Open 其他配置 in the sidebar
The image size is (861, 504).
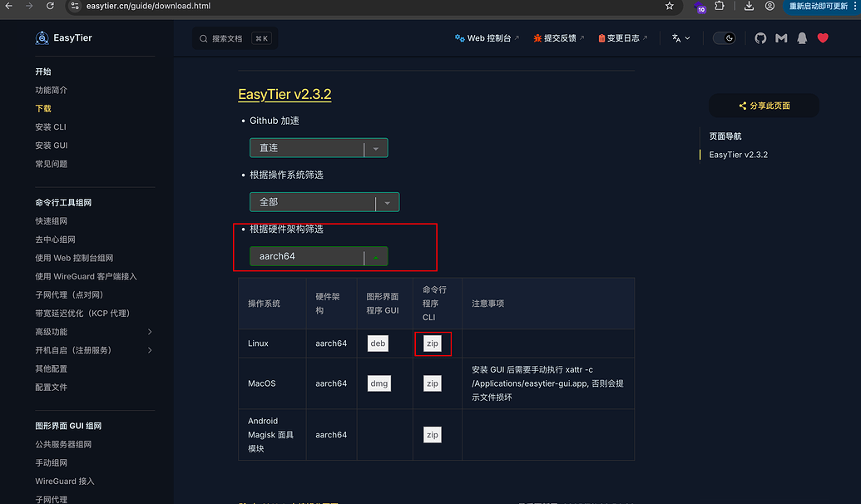(x=51, y=369)
